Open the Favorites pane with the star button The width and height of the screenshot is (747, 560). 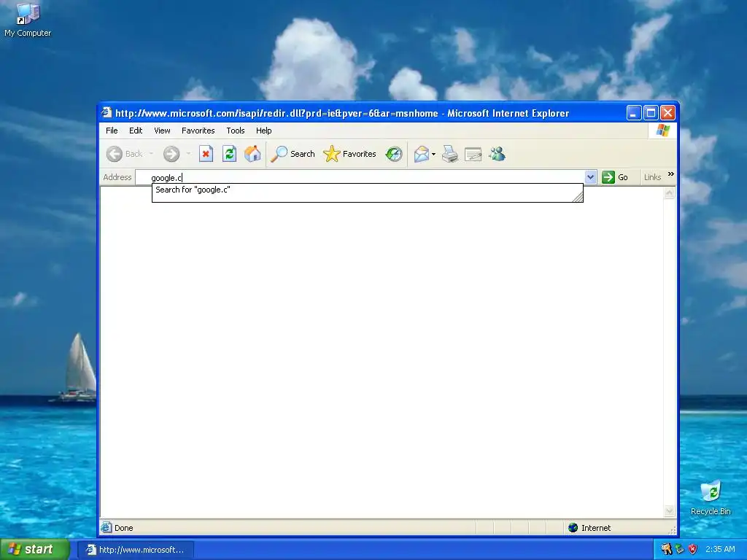(349, 154)
